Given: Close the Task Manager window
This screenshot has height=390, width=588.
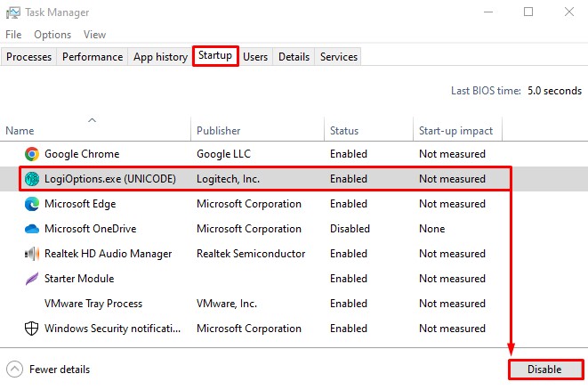Looking at the screenshot, I should (569, 12).
